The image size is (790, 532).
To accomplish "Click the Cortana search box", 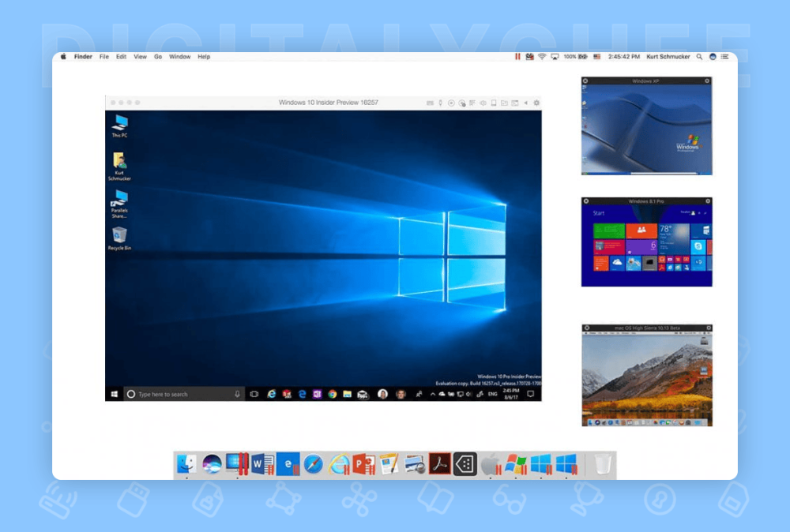I will coord(184,394).
